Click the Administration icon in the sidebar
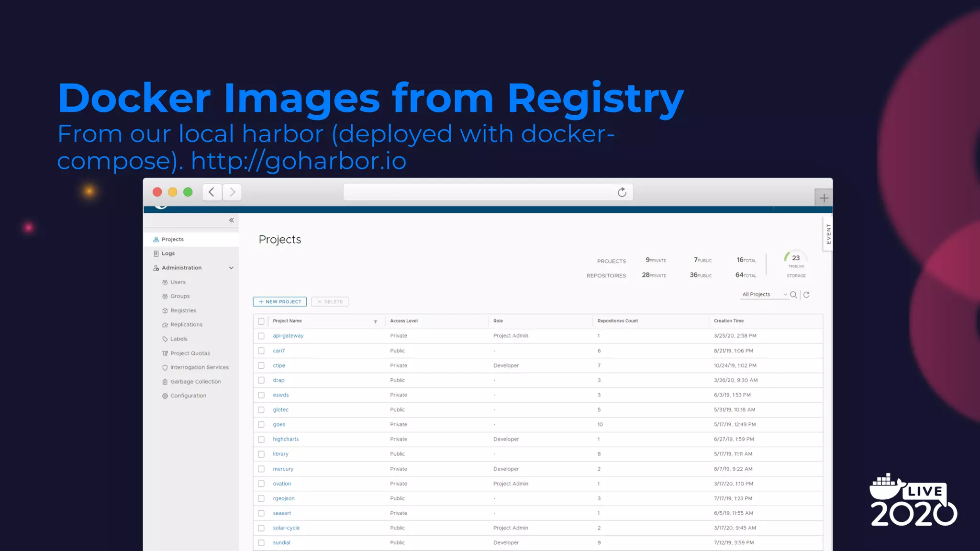Screen dimensions: 980x551 (x=156, y=268)
